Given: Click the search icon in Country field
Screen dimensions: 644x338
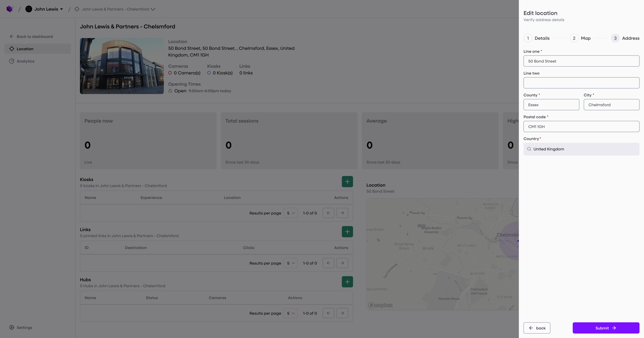Looking at the screenshot, I should 529,149.
